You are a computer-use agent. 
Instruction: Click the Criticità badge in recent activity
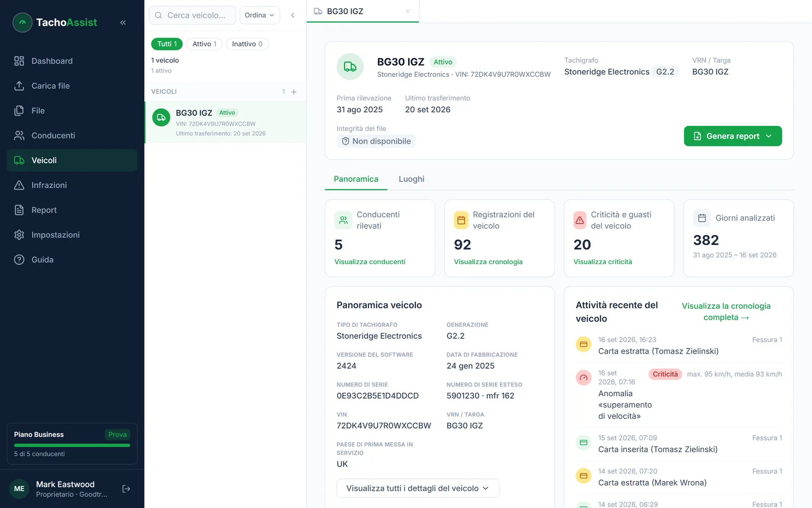(x=665, y=374)
